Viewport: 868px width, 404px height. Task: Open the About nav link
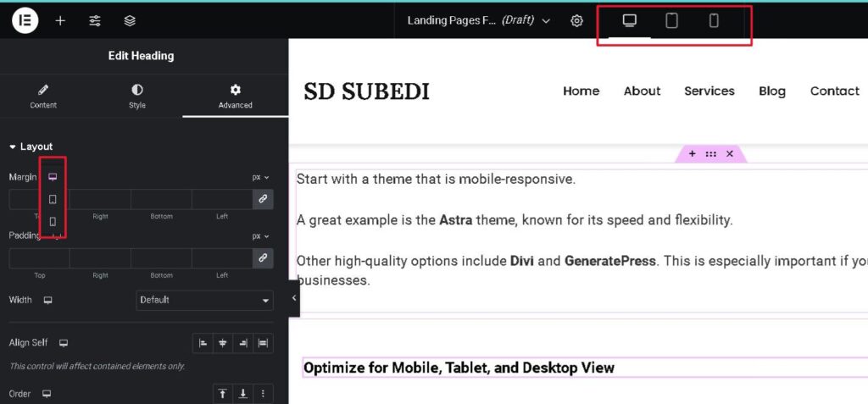(x=643, y=91)
